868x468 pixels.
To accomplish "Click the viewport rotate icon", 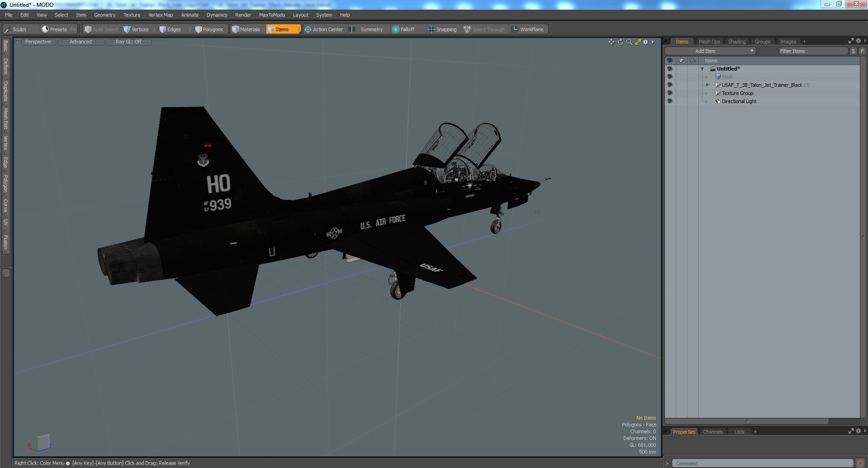I will coord(620,42).
